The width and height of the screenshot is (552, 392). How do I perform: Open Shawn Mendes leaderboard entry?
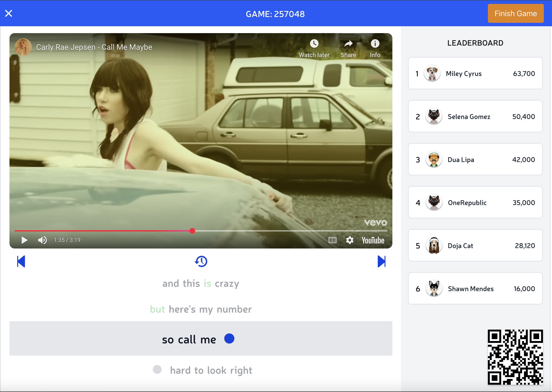[475, 289]
